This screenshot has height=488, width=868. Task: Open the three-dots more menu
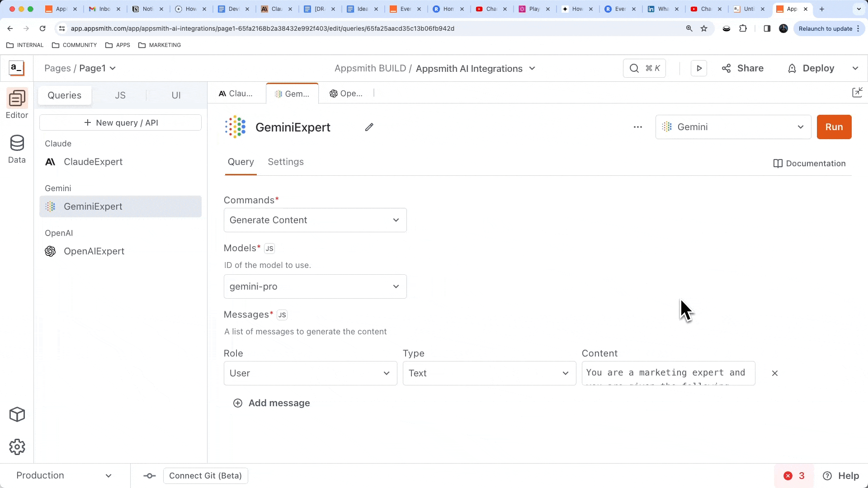coord(638,127)
